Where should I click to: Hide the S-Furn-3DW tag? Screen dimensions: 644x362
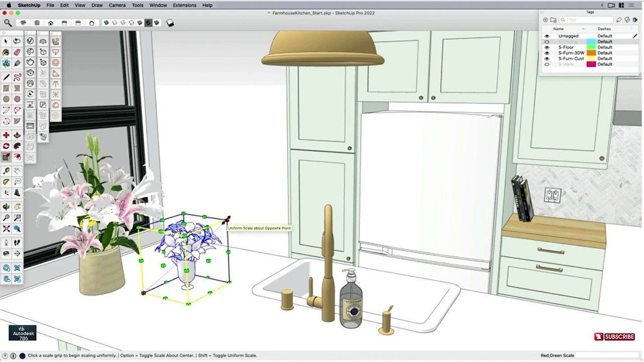[x=547, y=53]
